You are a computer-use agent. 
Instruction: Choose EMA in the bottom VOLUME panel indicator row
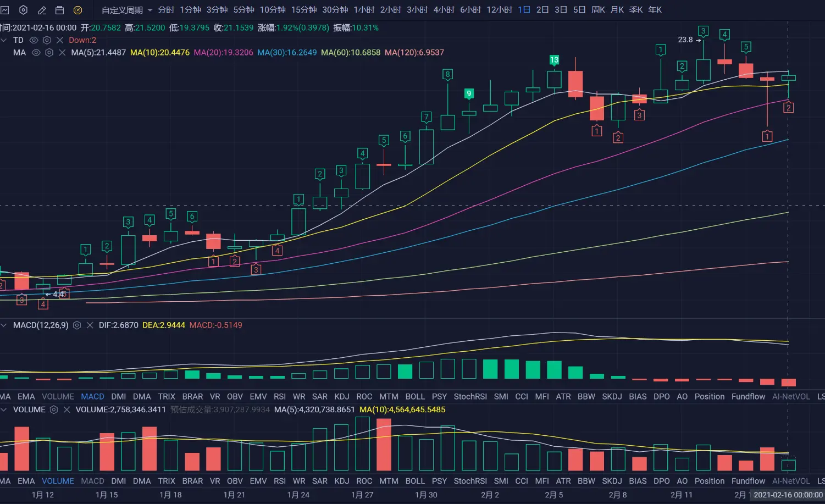(x=26, y=481)
